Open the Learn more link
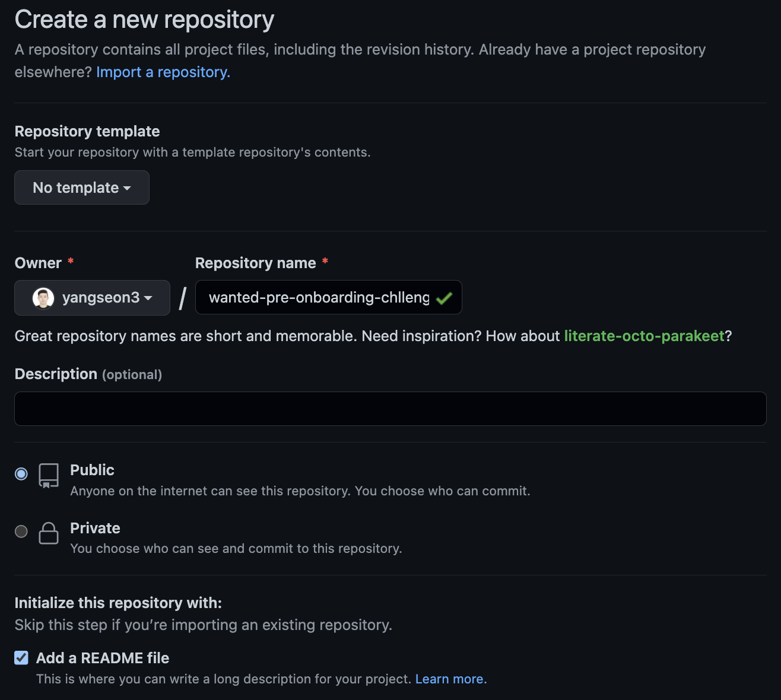 click(x=451, y=679)
